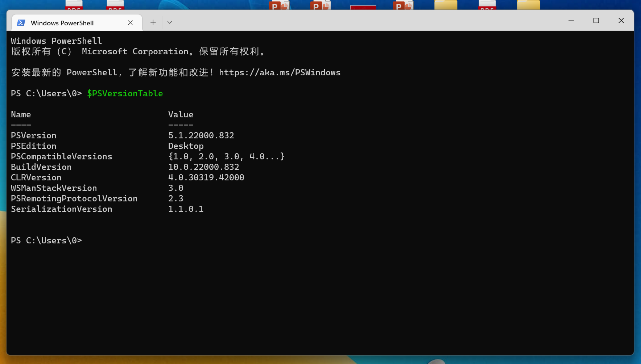Minimize the terminal window
Viewport: 641px width, 364px height.
pyautogui.click(x=571, y=21)
